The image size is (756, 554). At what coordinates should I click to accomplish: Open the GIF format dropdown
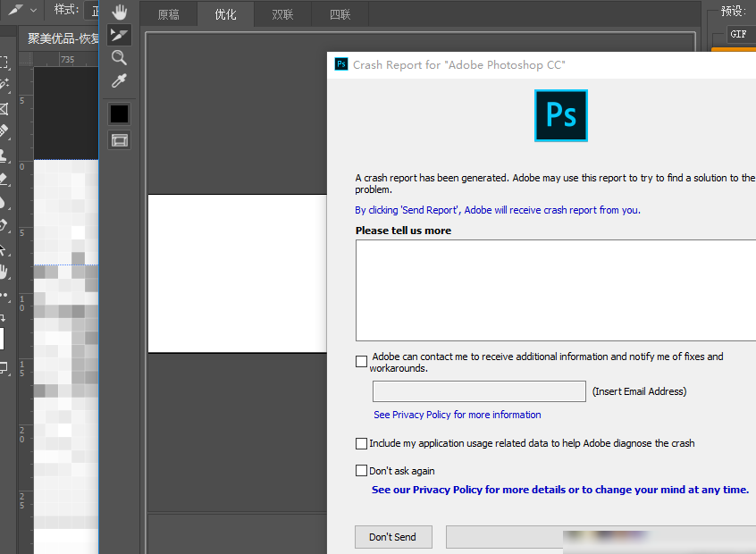(741, 34)
